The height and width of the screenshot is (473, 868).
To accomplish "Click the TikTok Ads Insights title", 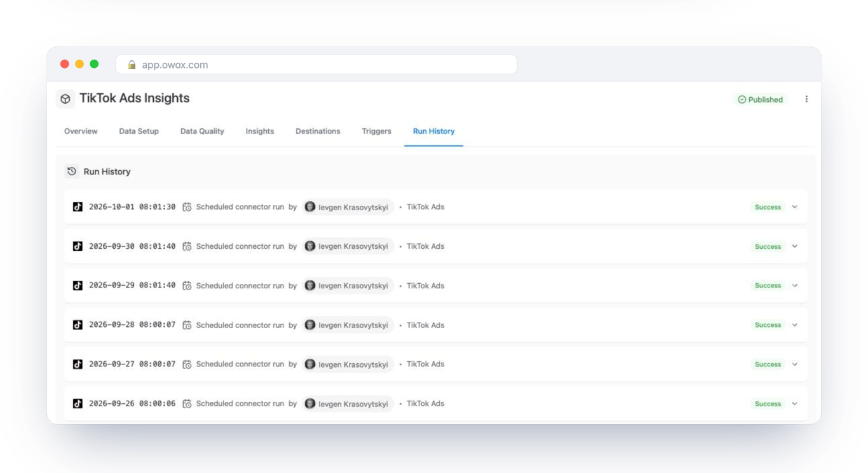I will tap(134, 98).
